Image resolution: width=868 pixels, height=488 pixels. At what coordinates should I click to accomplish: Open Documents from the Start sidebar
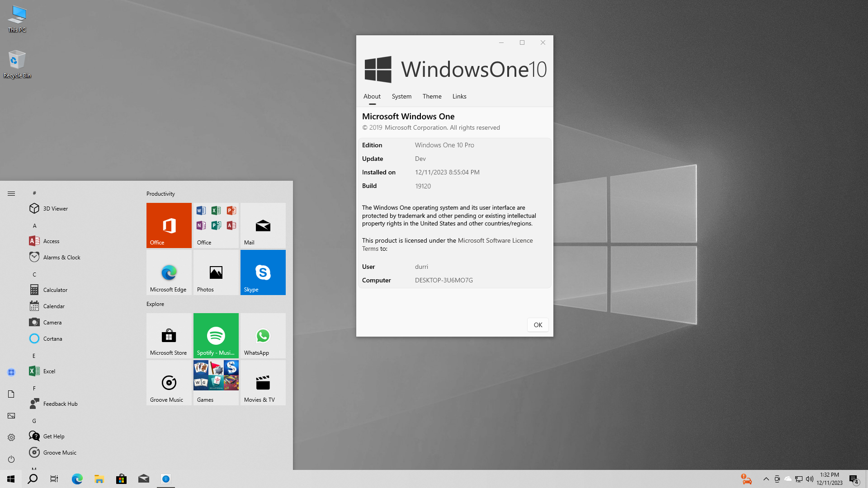[11, 394]
